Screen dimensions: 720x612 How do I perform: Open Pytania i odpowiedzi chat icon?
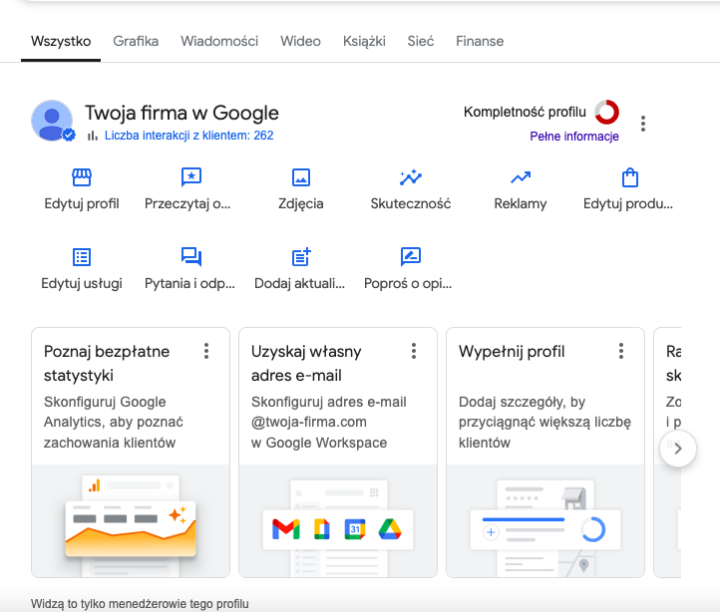tap(191, 257)
